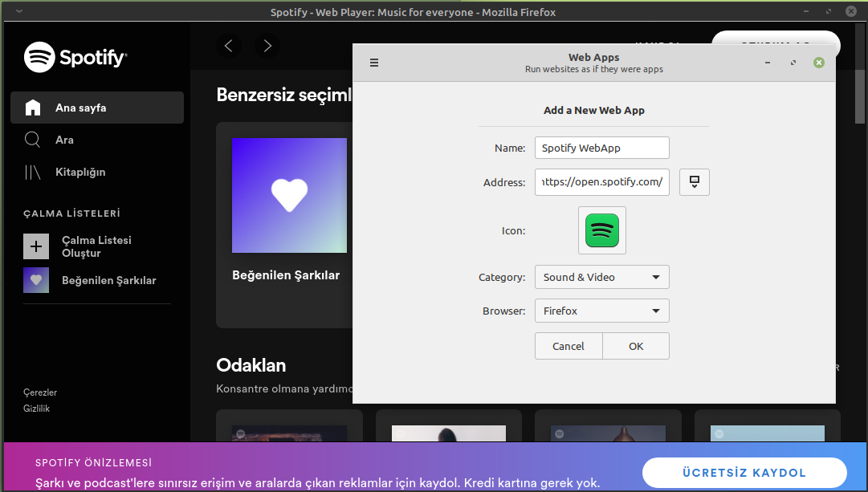Open the Web Apps hamburger menu
The height and width of the screenshot is (492, 868).
pos(374,63)
